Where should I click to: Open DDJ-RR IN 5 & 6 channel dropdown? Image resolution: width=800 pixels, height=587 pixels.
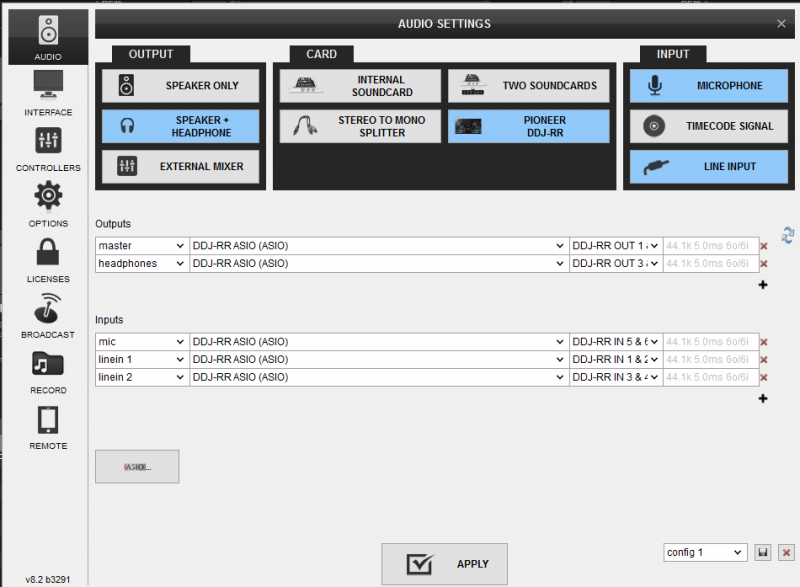pyautogui.click(x=616, y=342)
